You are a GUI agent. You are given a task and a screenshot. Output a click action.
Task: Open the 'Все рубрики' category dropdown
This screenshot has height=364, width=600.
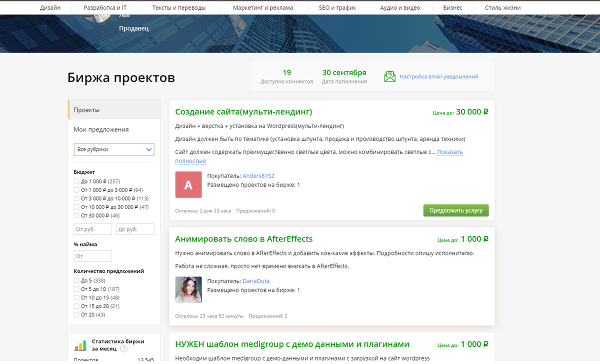(x=114, y=149)
